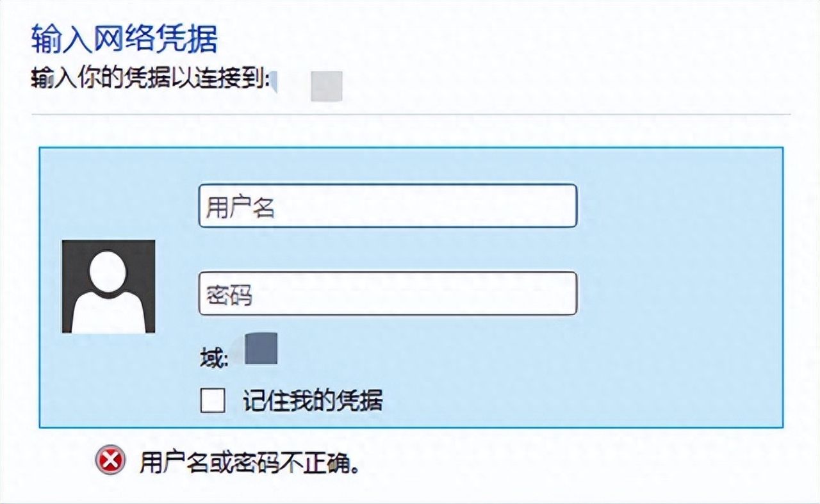Click the redacted domain value next to 域
The height and width of the screenshot is (504, 820).
point(259,351)
